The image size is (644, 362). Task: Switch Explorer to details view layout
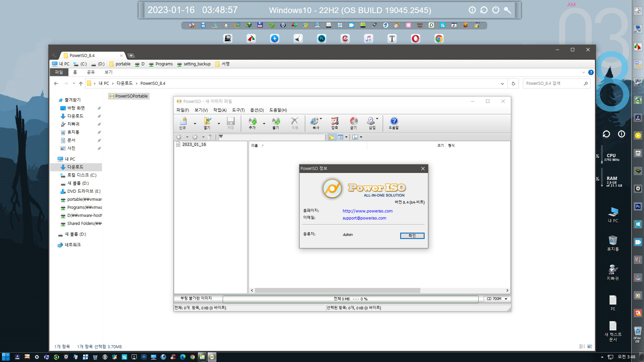tap(582, 347)
